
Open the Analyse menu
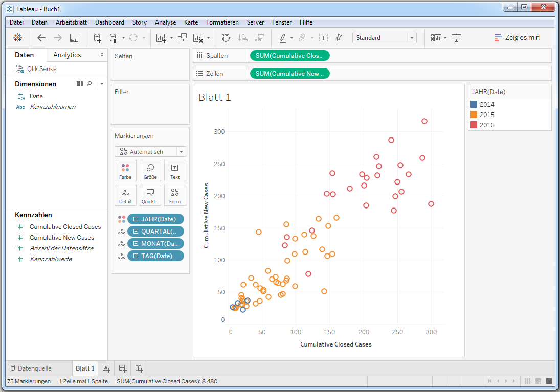pyautogui.click(x=165, y=22)
